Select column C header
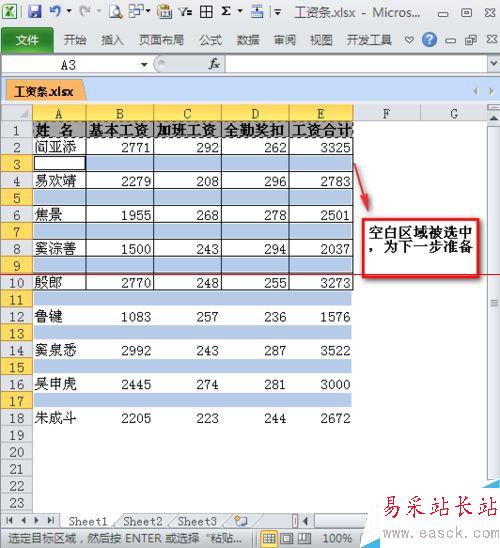The height and width of the screenshot is (548, 500). coord(187,113)
